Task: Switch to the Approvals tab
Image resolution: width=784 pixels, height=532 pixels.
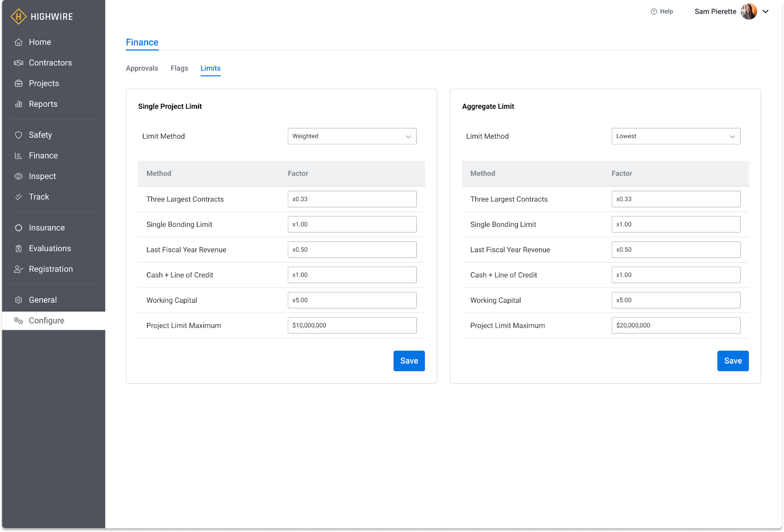Action: click(x=142, y=68)
